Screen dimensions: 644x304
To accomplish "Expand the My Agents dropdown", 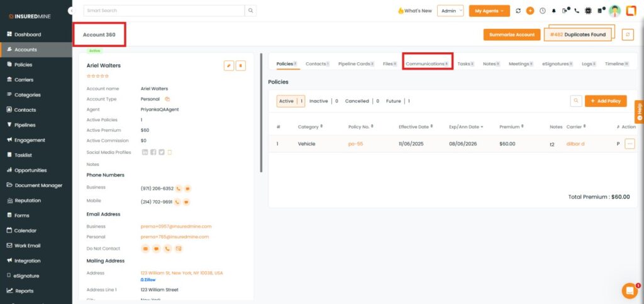I will (489, 11).
